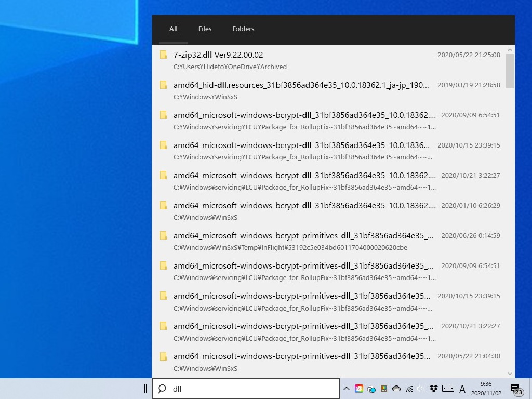Open the Folders tab
Viewport: 532px width, 399px height.
click(x=243, y=29)
